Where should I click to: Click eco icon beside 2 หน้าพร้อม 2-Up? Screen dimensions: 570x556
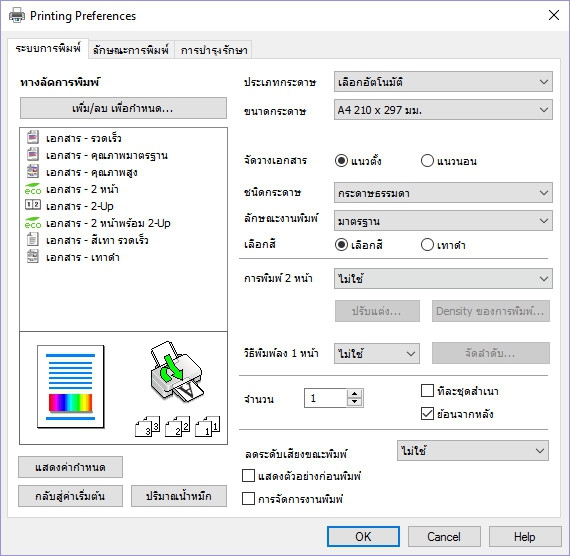33,223
